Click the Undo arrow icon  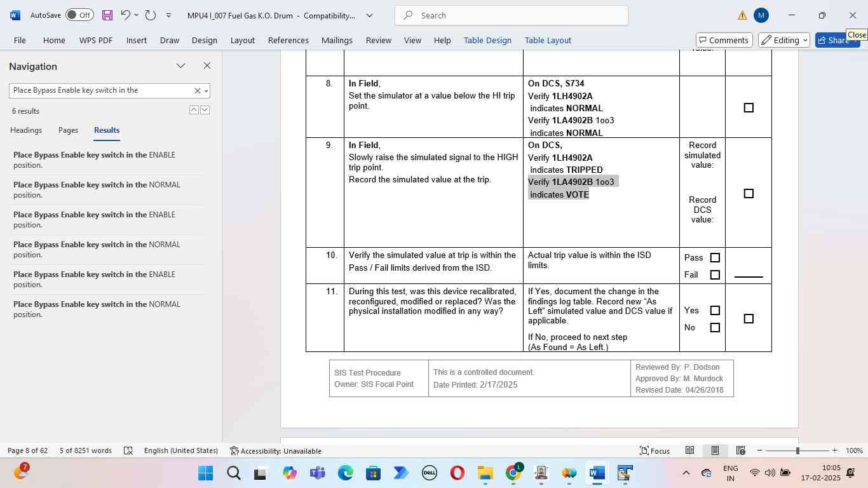click(125, 15)
